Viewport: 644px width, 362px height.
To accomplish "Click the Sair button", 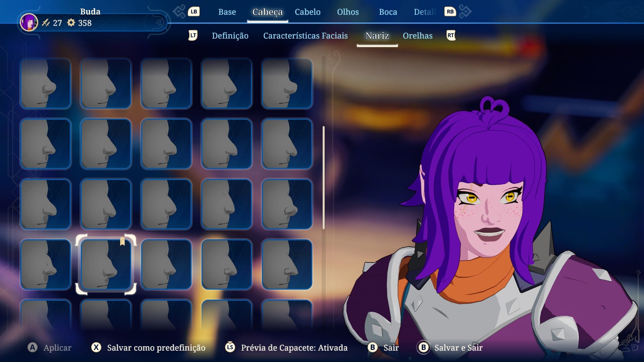I will (391, 348).
